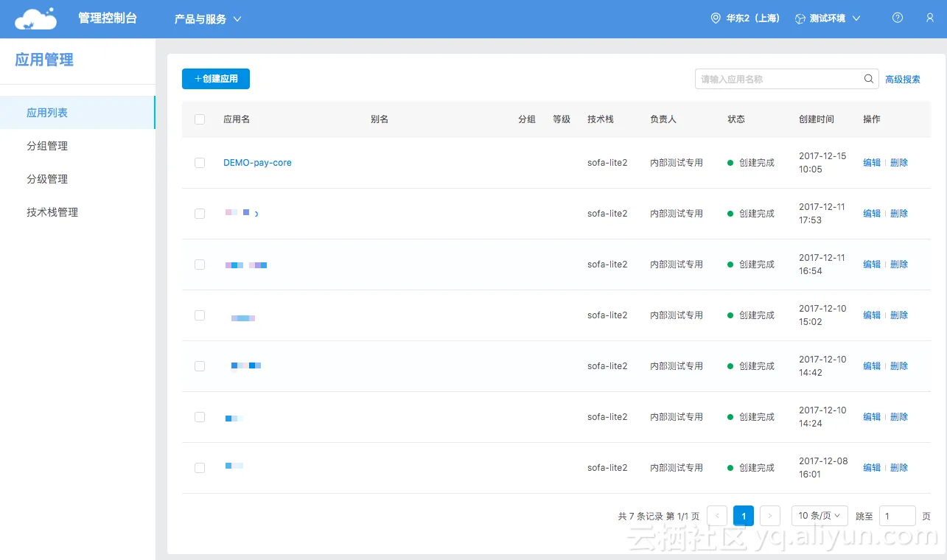Click 编辑 in the 2017-12-11 17:53 row

(x=872, y=214)
